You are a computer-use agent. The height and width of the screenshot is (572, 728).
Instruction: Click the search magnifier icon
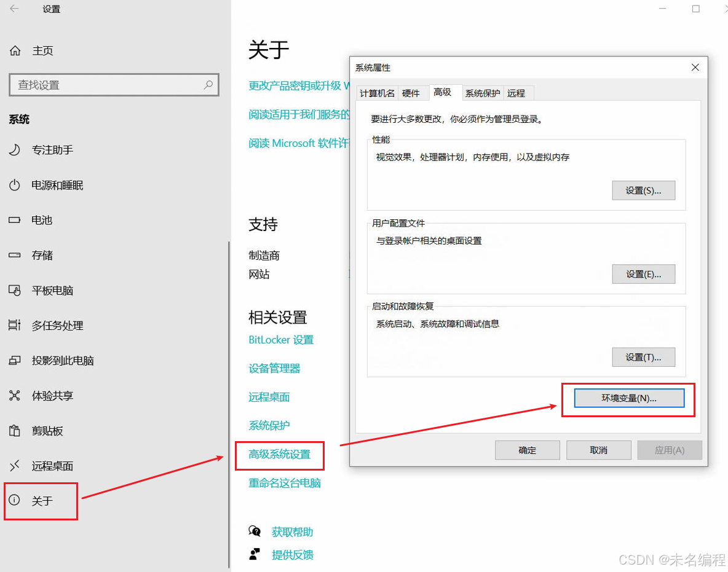coord(208,85)
